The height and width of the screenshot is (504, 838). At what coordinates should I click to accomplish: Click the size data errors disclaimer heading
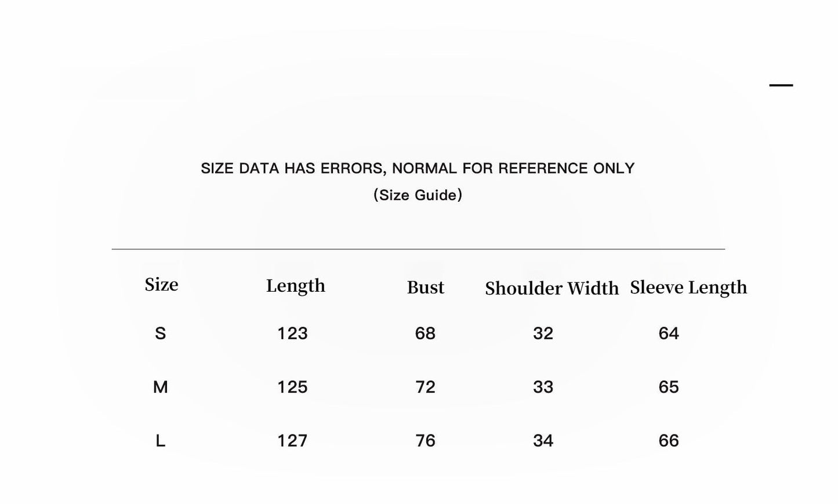(x=418, y=168)
